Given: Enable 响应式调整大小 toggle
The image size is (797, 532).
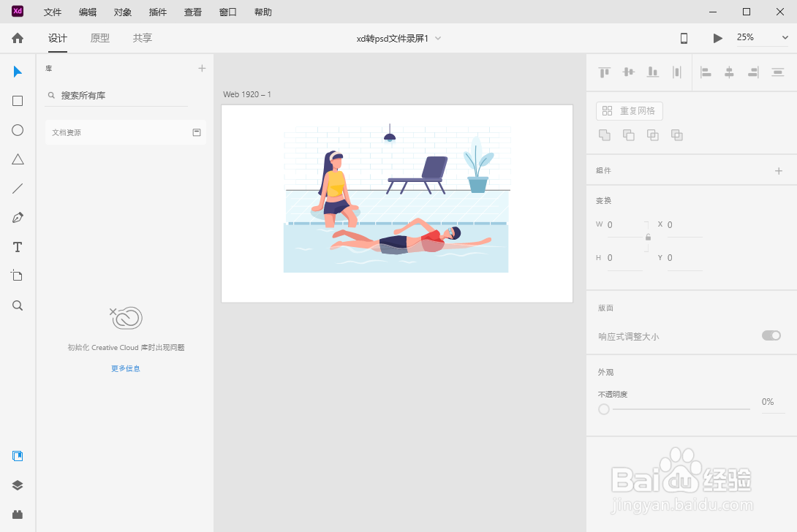Looking at the screenshot, I should (771, 335).
